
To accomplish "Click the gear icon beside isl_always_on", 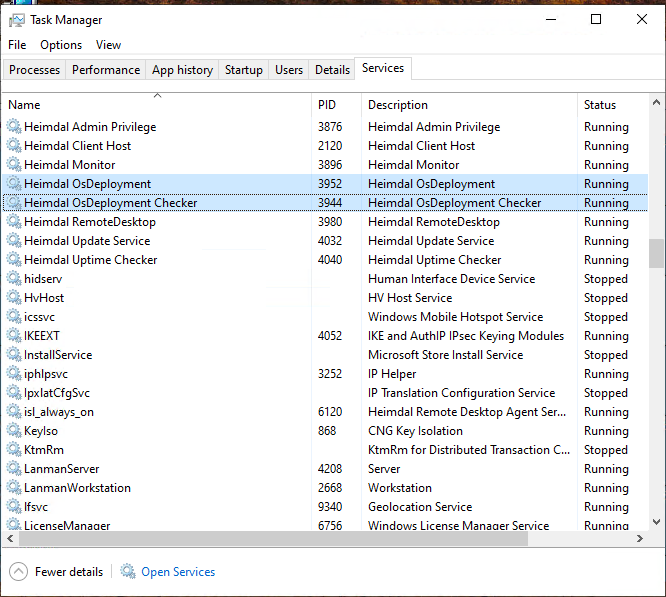I will pos(14,411).
